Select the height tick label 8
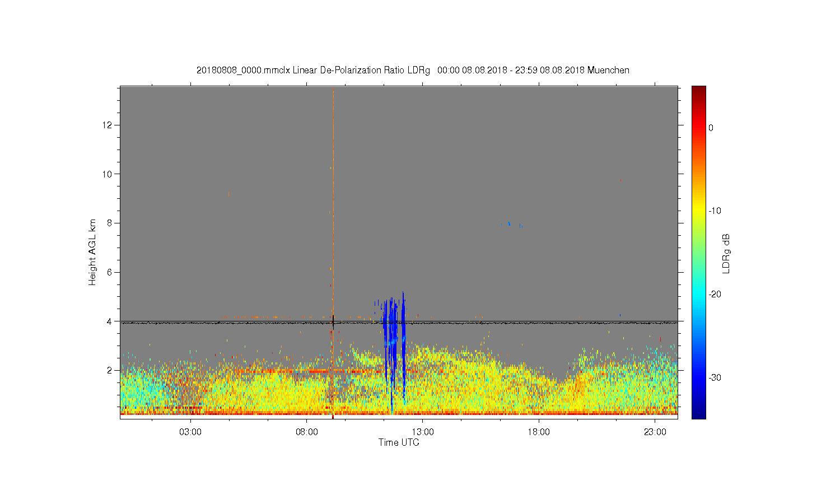Image resolution: width=840 pixels, height=504 pixels. click(109, 223)
